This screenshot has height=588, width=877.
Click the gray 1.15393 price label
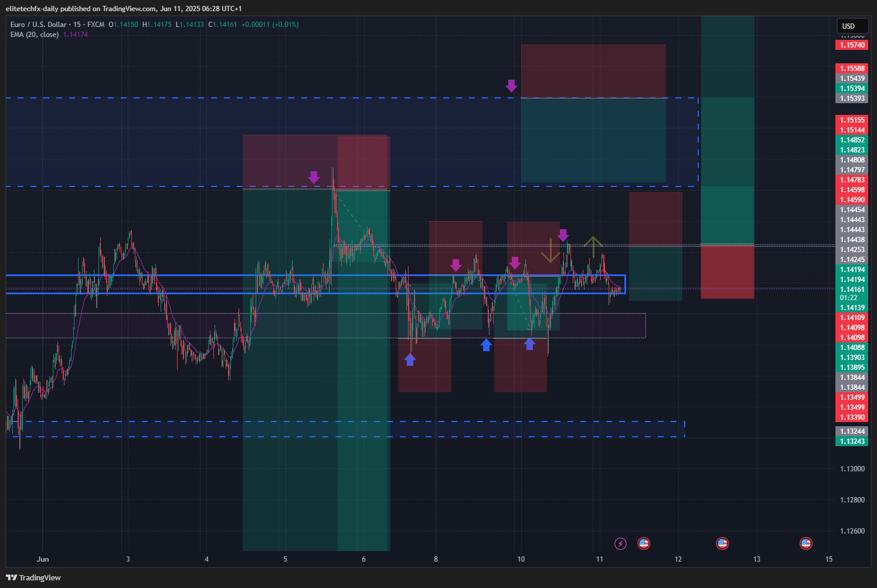(852, 98)
